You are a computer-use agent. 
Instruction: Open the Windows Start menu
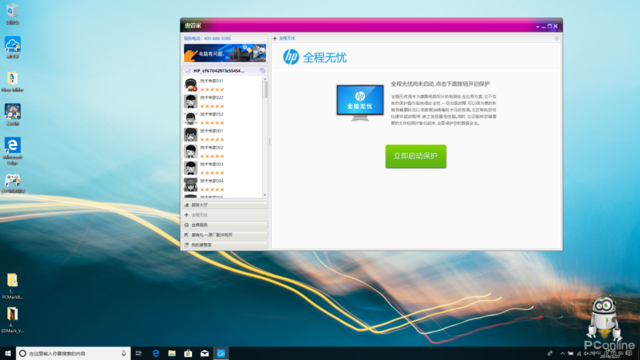pyautogui.click(x=8, y=353)
